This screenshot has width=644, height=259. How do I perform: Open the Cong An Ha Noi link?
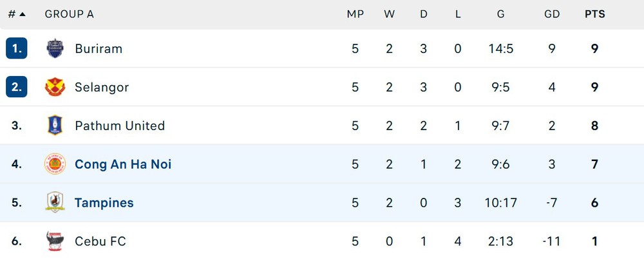pos(123,164)
